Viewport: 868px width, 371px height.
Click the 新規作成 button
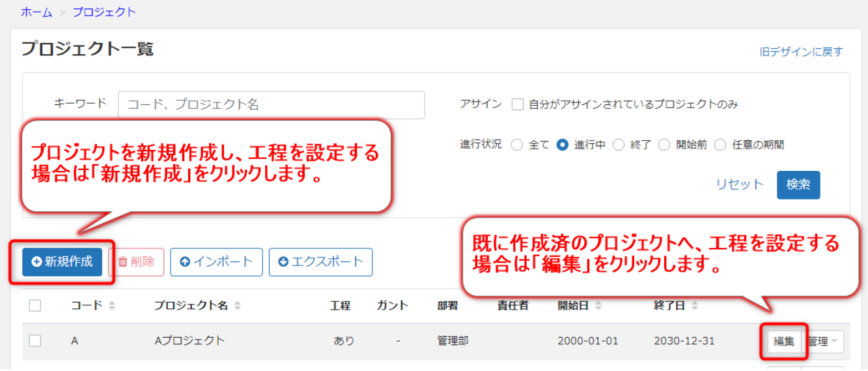click(x=62, y=262)
